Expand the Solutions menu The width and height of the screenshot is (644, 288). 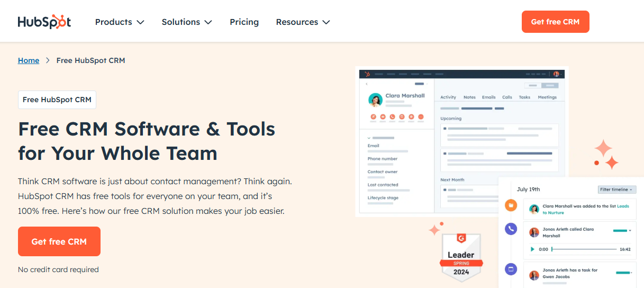(x=187, y=22)
